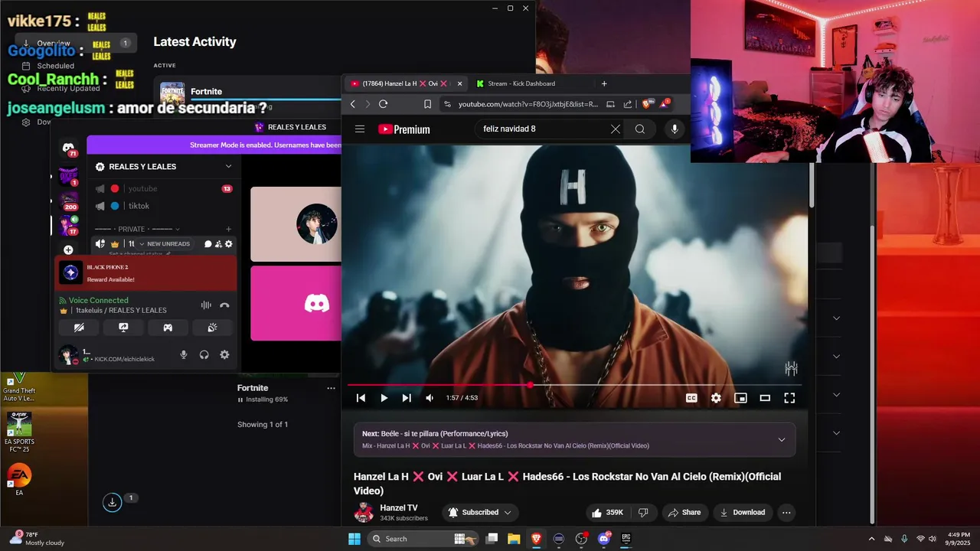The width and height of the screenshot is (980, 551).
Task: Open Fortnite options ellipsis in Epic
Action: [x=331, y=388]
